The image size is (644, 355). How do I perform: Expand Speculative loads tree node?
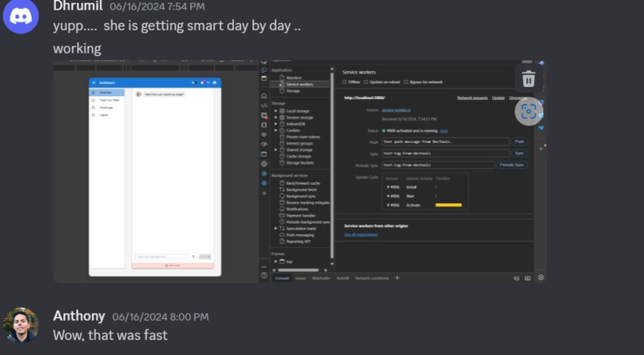276,229
